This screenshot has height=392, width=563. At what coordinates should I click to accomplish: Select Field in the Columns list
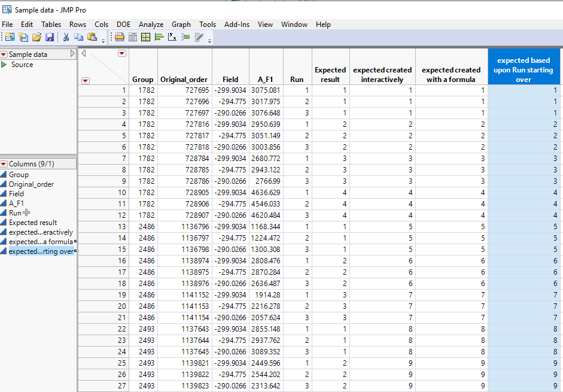pos(17,194)
